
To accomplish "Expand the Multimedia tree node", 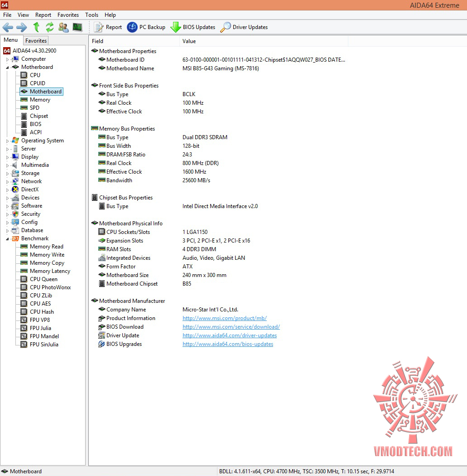I will 8,165.
